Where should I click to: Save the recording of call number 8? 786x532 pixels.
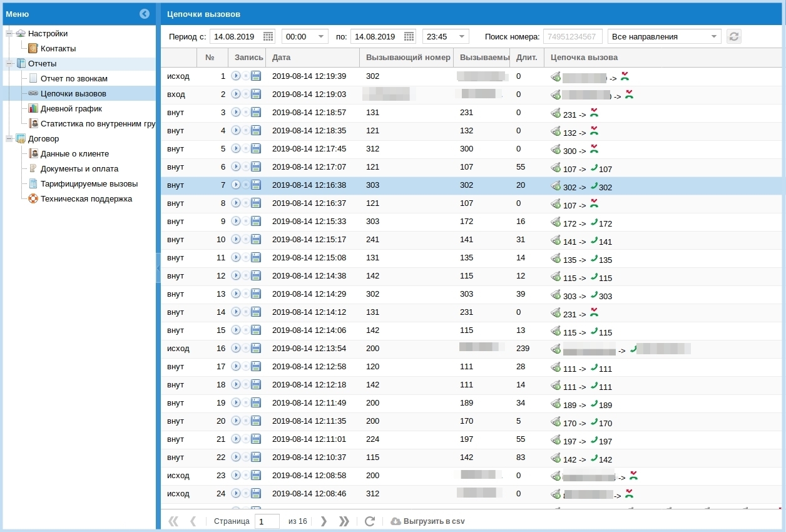pyautogui.click(x=256, y=203)
